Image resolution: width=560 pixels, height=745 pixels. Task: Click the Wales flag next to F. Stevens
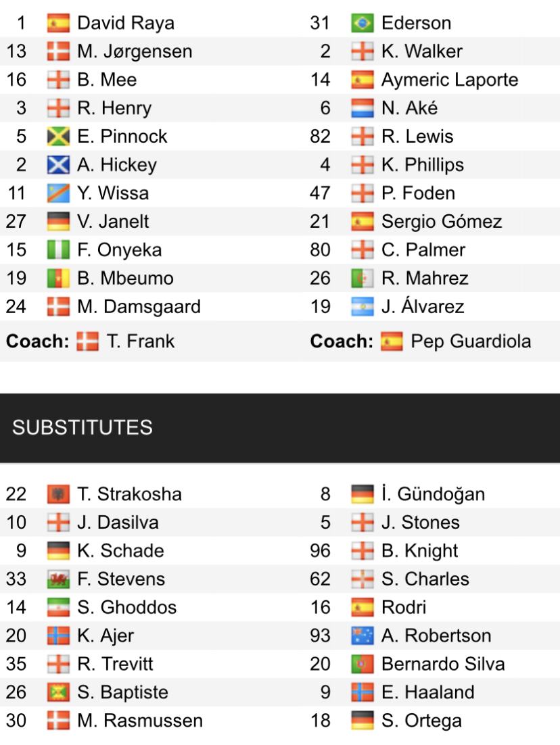tap(58, 579)
